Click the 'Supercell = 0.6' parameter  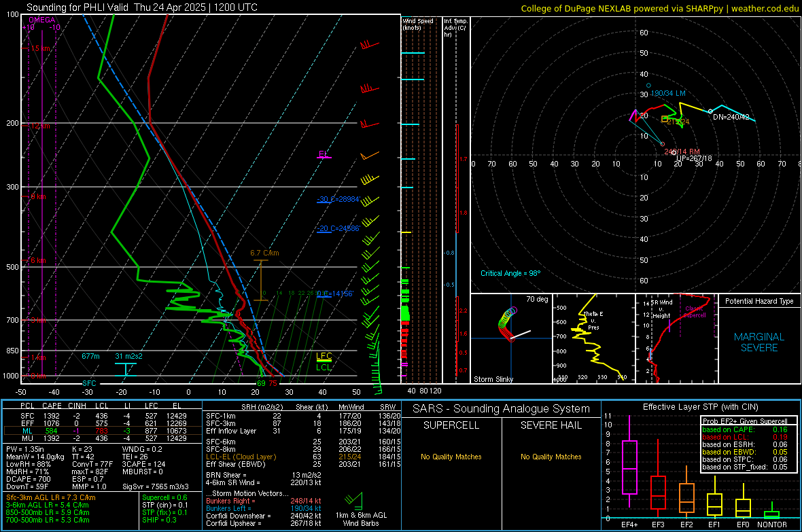pyautogui.click(x=164, y=498)
